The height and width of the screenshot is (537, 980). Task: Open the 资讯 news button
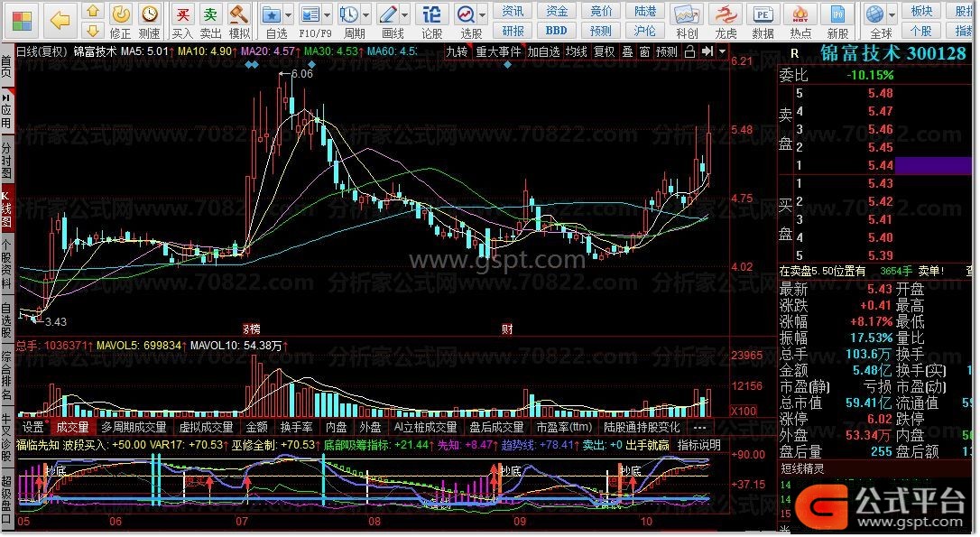pyautogui.click(x=513, y=11)
